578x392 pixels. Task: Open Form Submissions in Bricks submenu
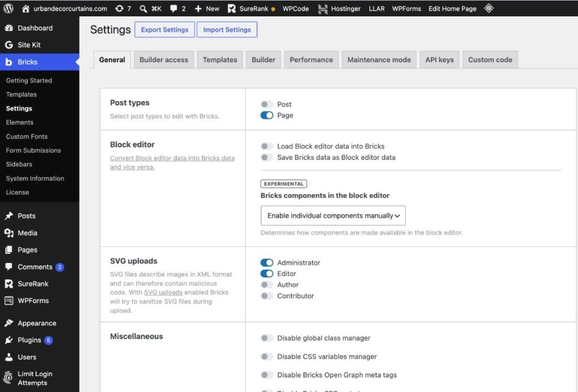33,151
